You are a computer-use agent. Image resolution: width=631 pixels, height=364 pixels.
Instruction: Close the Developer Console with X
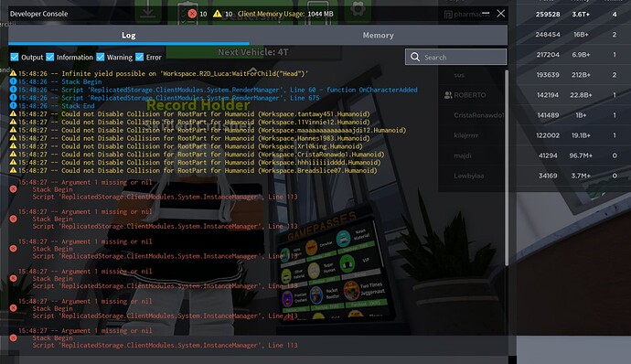tap(500, 14)
